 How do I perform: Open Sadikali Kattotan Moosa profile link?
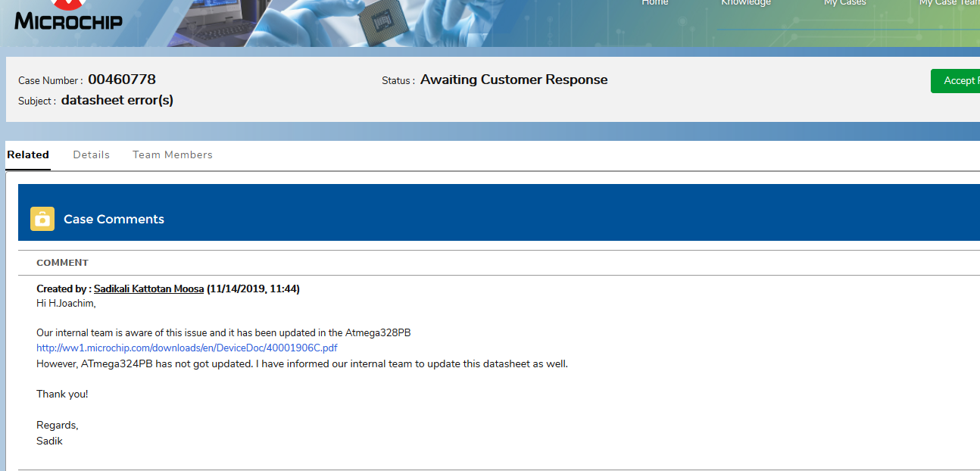148,289
